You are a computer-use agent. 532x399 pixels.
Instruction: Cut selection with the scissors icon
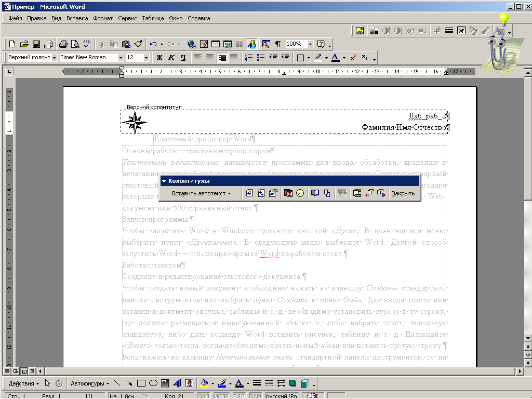point(102,44)
